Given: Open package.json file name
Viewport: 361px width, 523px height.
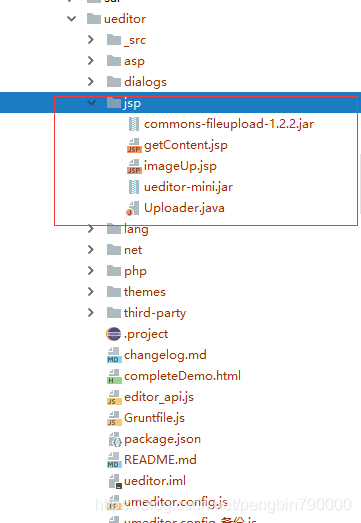Looking at the screenshot, I should click(x=162, y=439).
